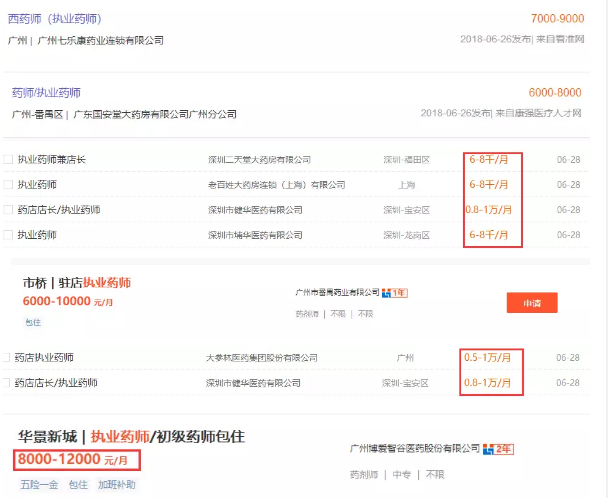This screenshot has height=498, width=608.
Task: Click the 五险一金 benefit tag
Action: point(39,484)
